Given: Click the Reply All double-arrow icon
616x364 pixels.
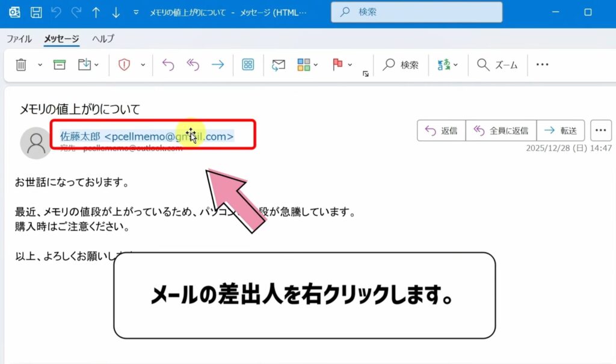Looking at the screenshot, I should tap(194, 64).
